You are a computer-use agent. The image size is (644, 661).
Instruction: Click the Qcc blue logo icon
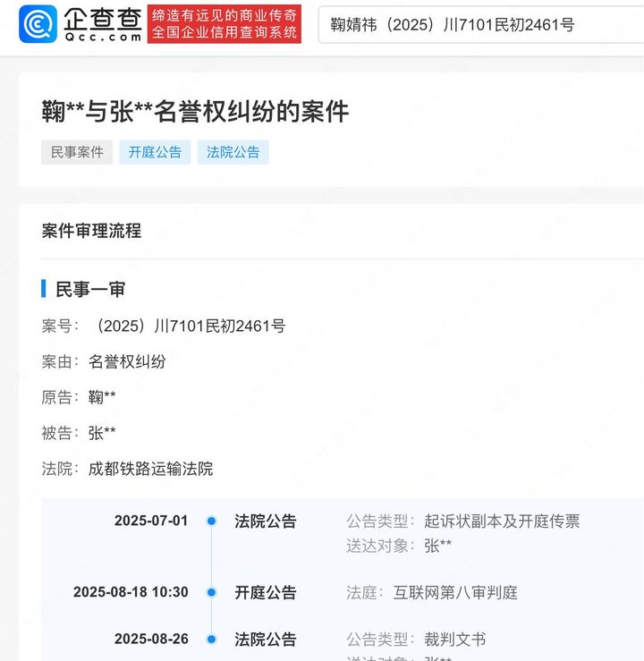tap(38, 24)
